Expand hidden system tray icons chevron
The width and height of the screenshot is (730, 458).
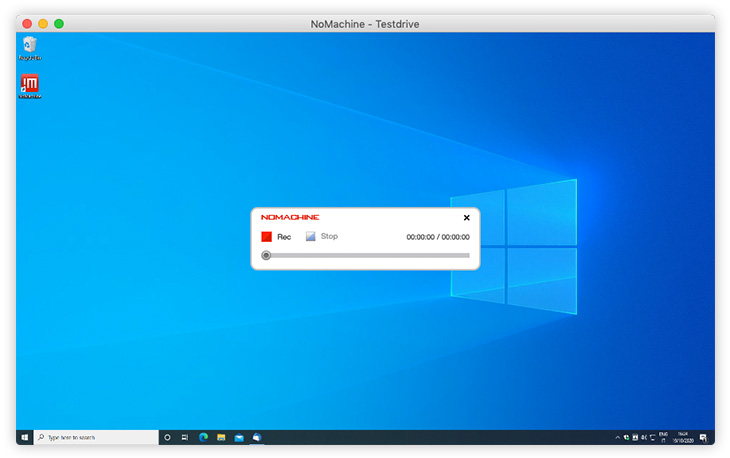(x=617, y=437)
